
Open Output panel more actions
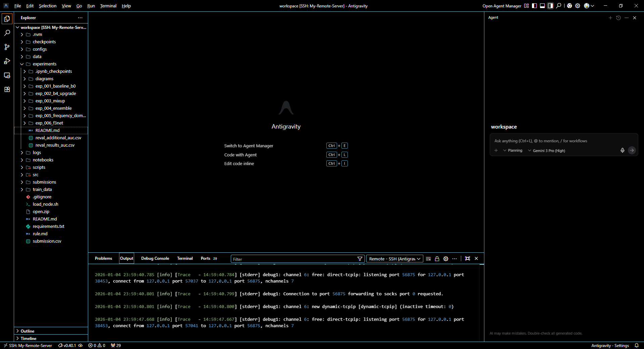[x=454, y=259]
